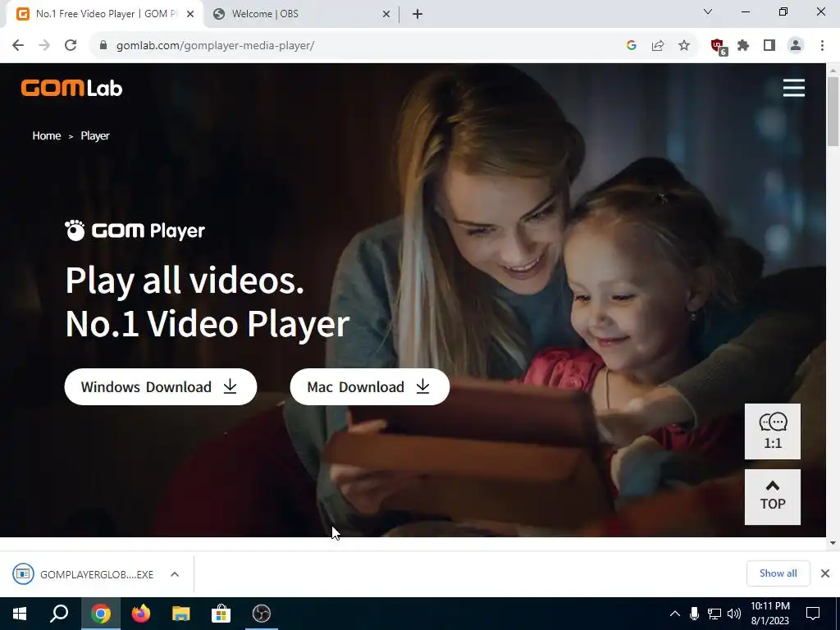Share this page via share icon
The height and width of the screenshot is (630, 840).
(x=657, y=46)
